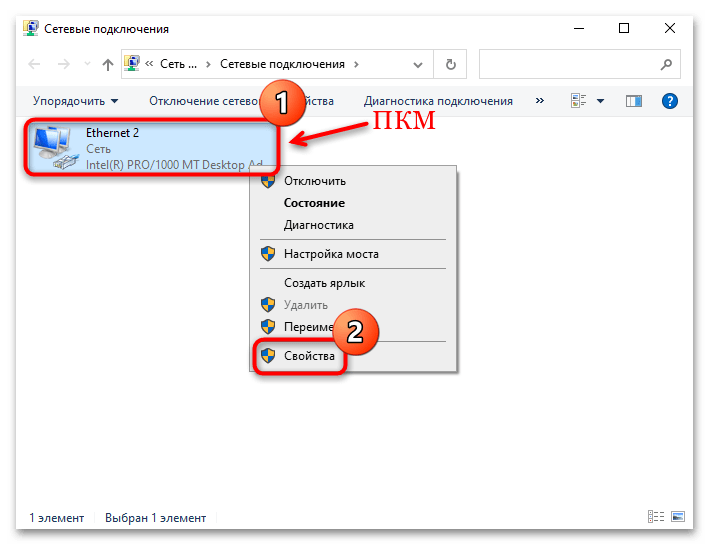Click into the search box
Image resolution: width=709 pixels, height=545 pixels.
580,64
